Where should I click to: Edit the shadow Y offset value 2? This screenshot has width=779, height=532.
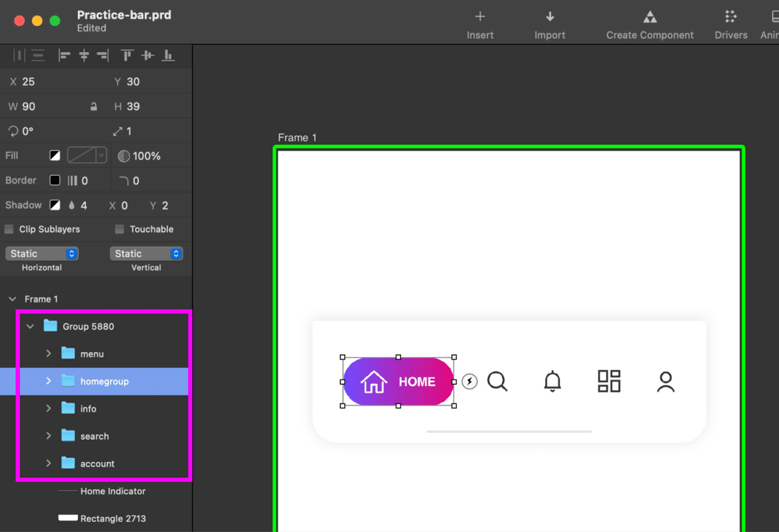(165, 205)
